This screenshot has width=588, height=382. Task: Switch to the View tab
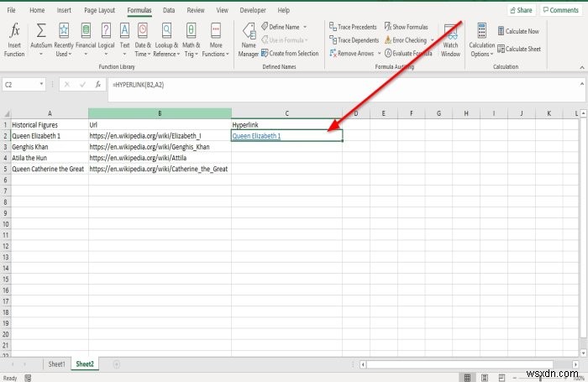pos(222,10)
